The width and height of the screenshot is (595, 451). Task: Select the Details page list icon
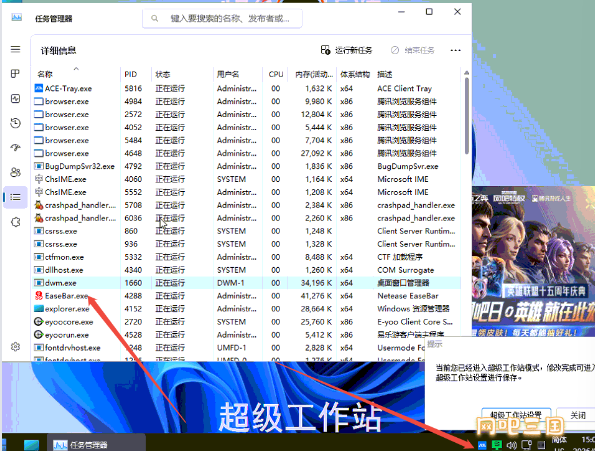tap(15, 197)
